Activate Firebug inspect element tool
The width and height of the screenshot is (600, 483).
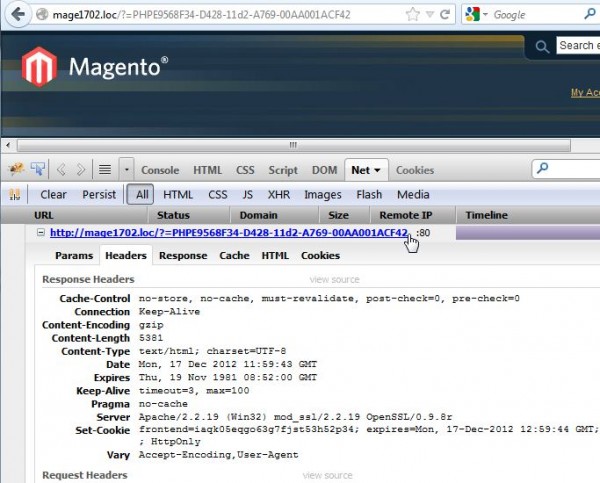pyautogui.click(x=38, y=169)
